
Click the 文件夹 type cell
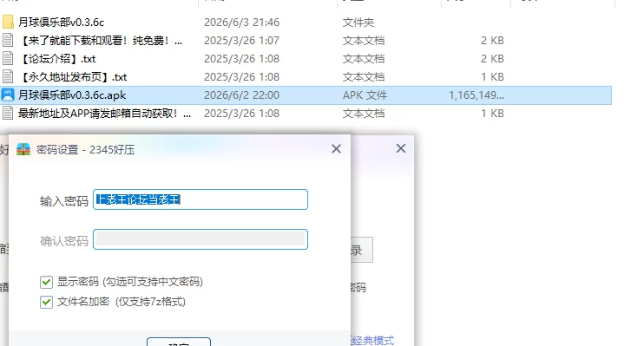point(358,23)
